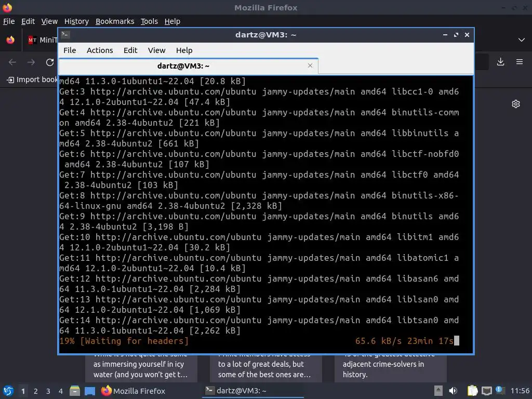Open the terminal Actions menu

(x=100, y=50)
